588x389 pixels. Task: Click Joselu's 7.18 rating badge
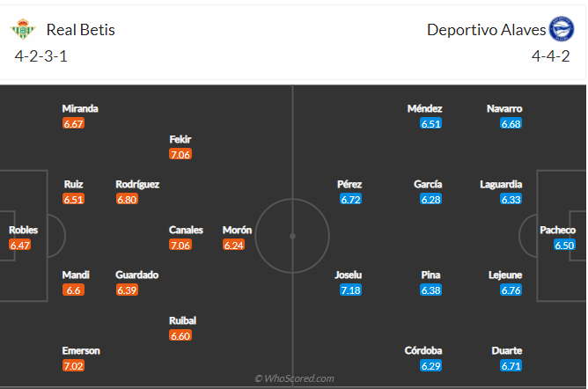(349, 290)
